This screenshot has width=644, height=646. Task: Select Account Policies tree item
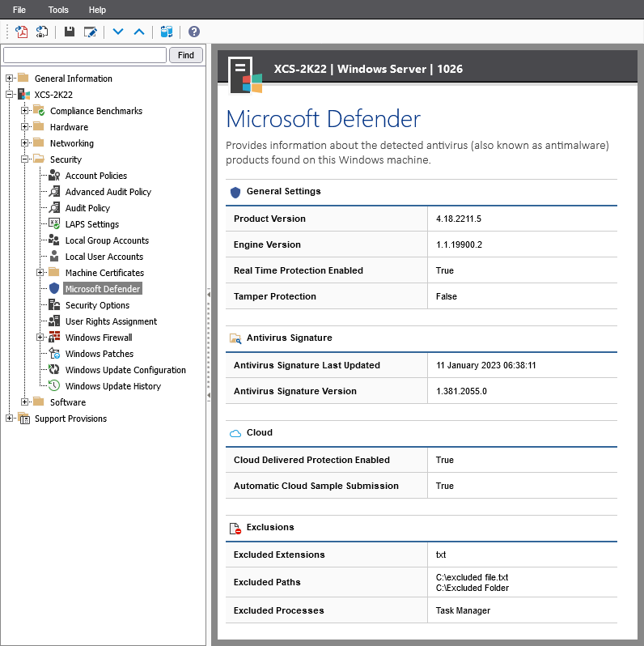[96, 176]
